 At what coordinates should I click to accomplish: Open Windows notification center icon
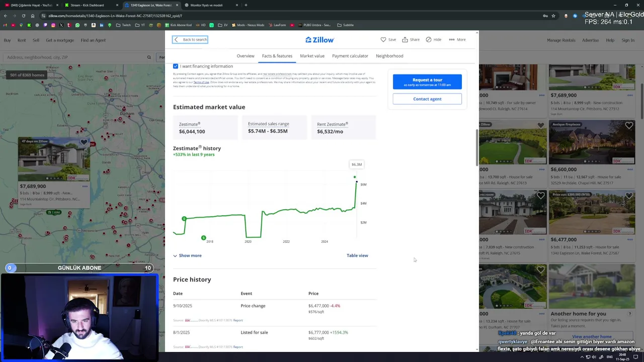(636, 357)
